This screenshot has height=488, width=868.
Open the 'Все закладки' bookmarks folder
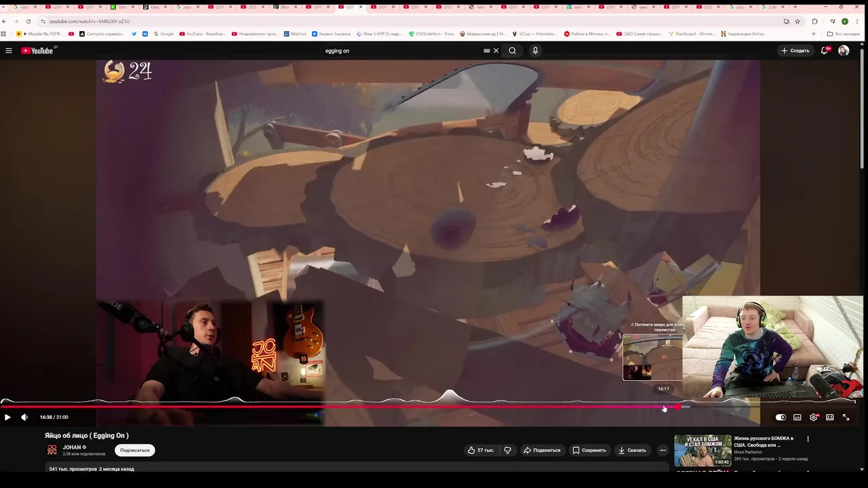(843, 34)
